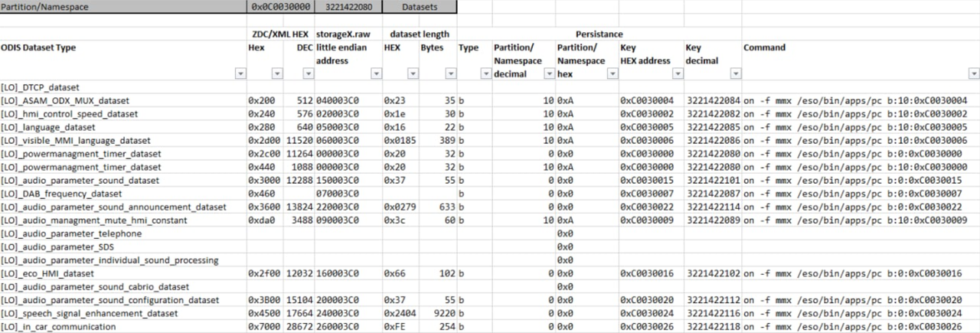Screen dimensions: 980x333
Task: Open the Partition/Namespace decimal filter dropdown
Action: (x=549, y=73)
